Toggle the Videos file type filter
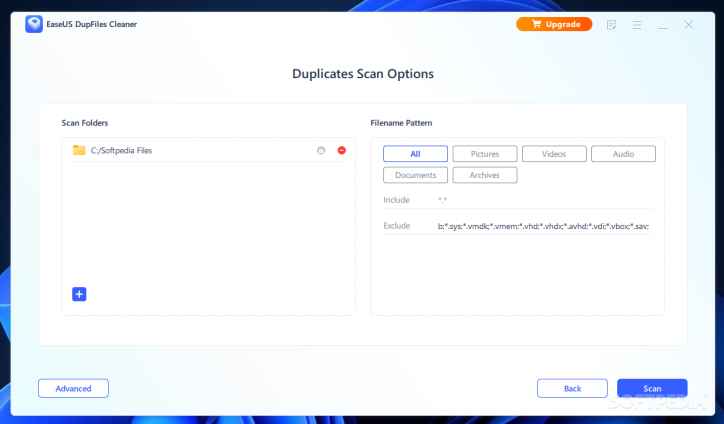 (x=553, y=154)
